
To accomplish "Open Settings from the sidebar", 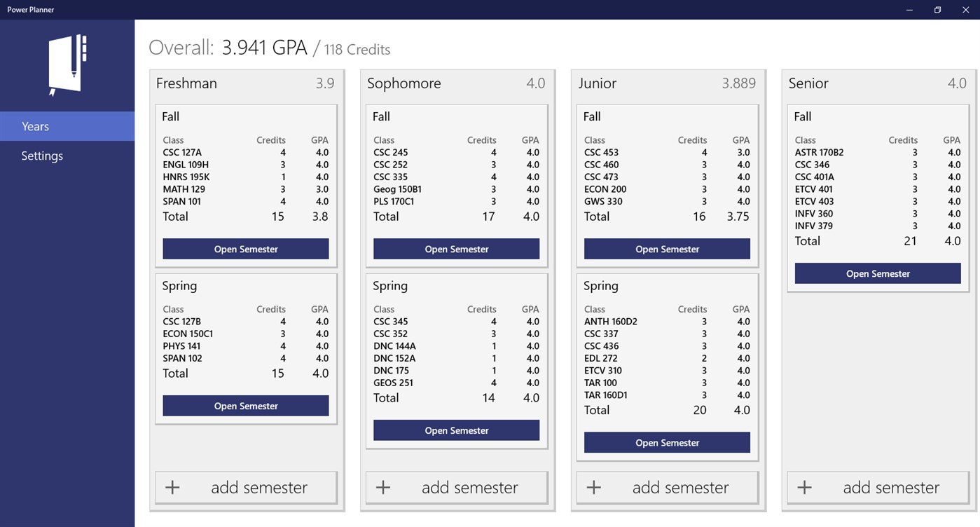I will click(41, 155).
